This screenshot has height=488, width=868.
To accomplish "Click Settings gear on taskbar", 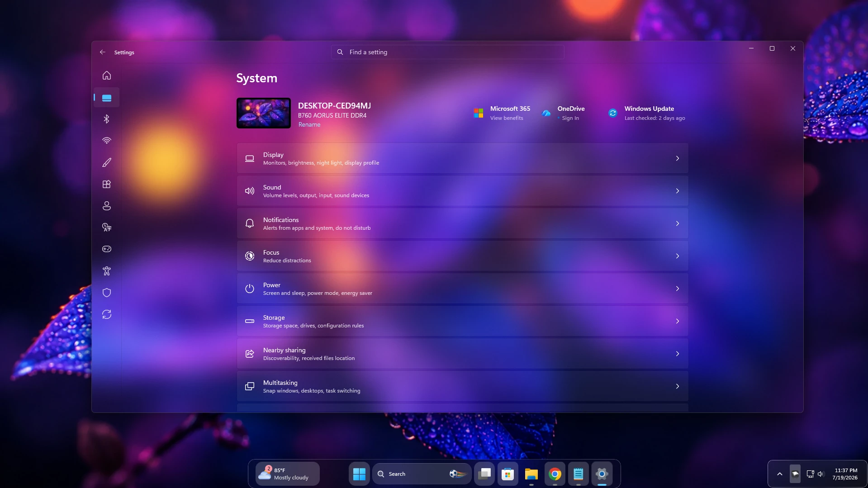I will [x=602, y=474].
